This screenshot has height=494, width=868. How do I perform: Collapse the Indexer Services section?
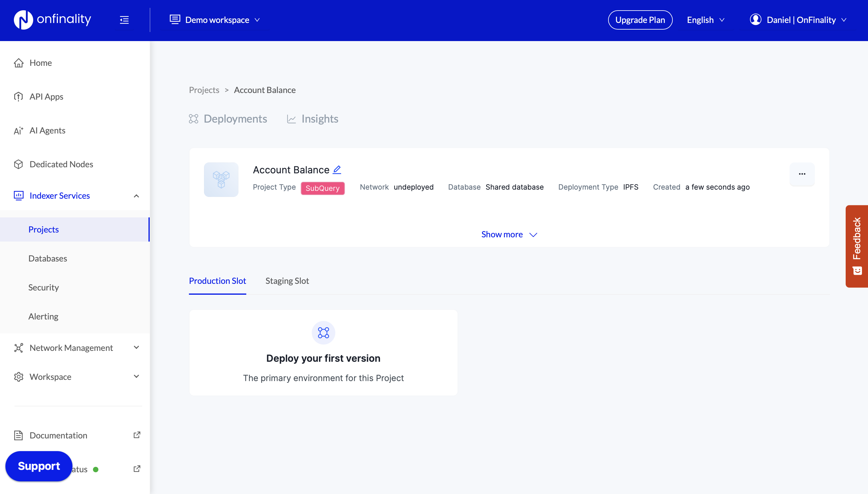pyautogui.click(x=136, y=196)
